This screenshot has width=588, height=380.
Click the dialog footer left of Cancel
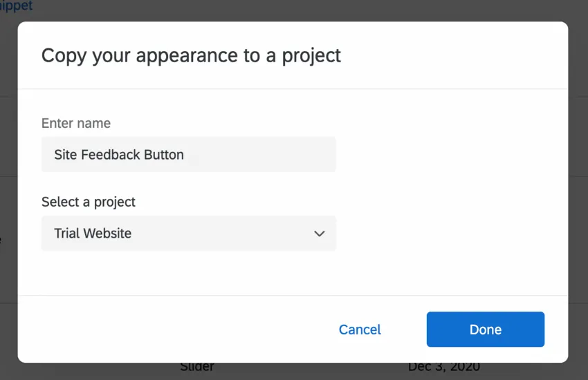173,330
